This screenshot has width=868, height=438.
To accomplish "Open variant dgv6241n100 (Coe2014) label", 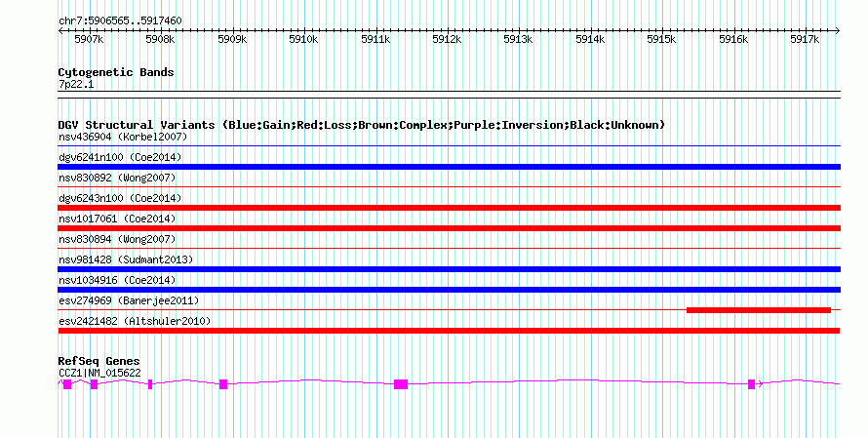I will [120, 157].
